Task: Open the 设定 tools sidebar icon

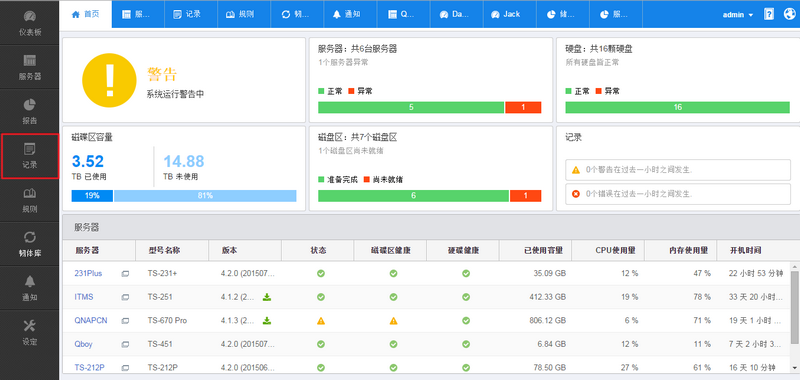Action: [x=30, y=332]
